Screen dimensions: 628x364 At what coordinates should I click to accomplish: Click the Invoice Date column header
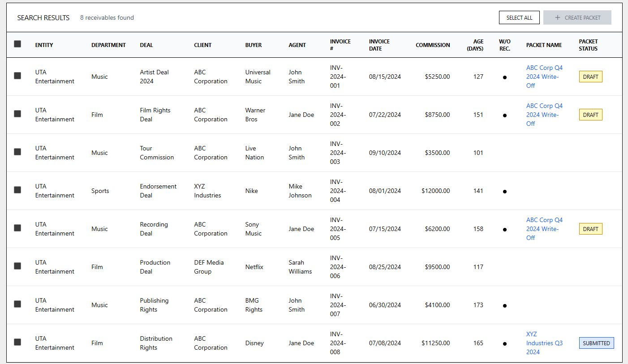(x=379, y=45)
